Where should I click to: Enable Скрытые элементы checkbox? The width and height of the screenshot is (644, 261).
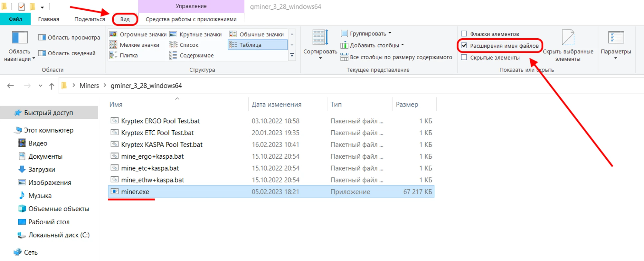[464, 58]
